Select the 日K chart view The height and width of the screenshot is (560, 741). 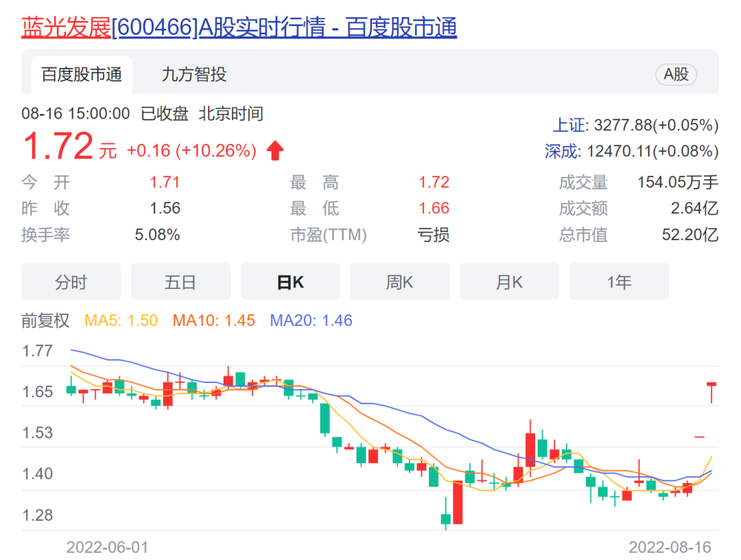click(x=290, y=282)
